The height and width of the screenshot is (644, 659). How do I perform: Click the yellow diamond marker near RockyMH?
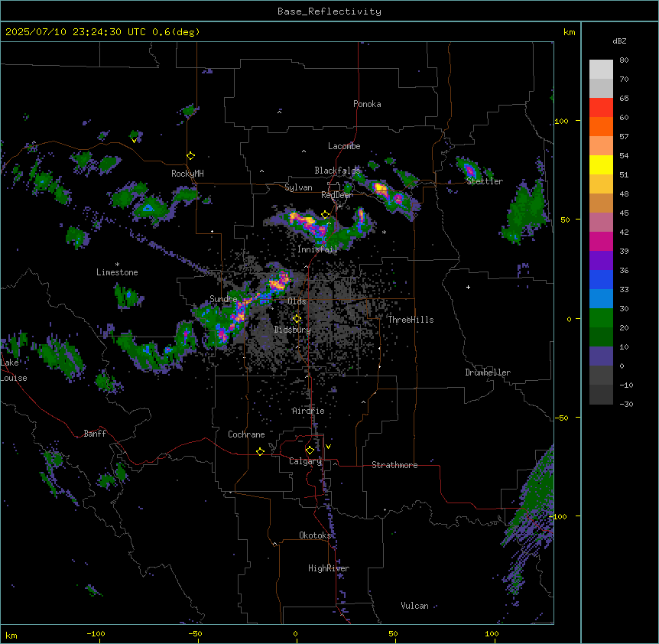tap(190, 156)
